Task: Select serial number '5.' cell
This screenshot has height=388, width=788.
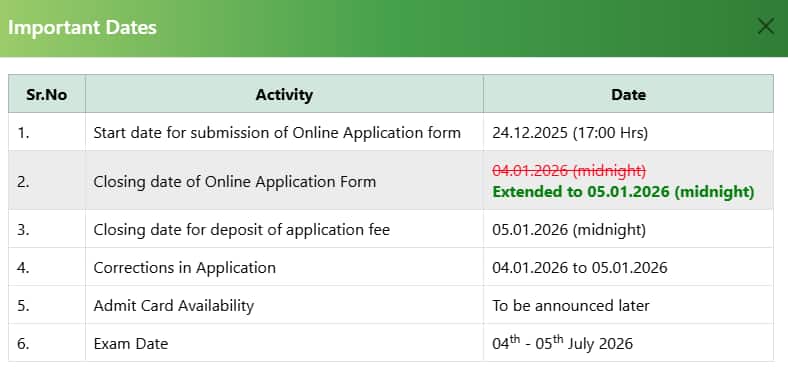Action: tap(47, 305)
